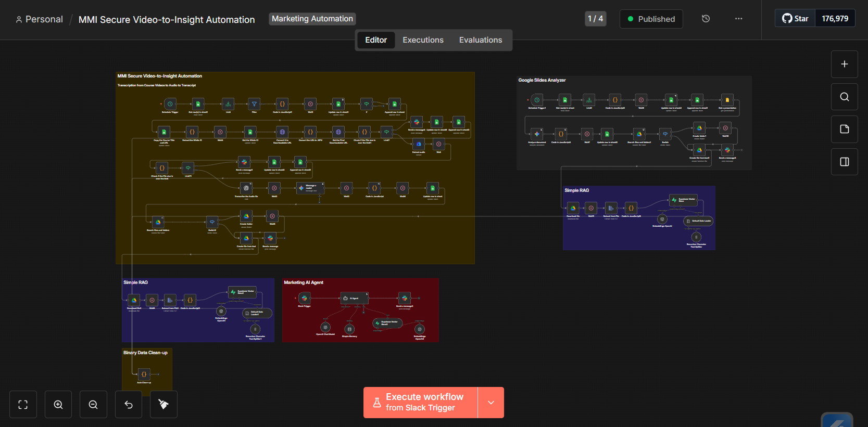Image resolution: width=868 pixels, height=427 pixels.
Task: Select the Transcribe the Audio file node
Action: 246,188
